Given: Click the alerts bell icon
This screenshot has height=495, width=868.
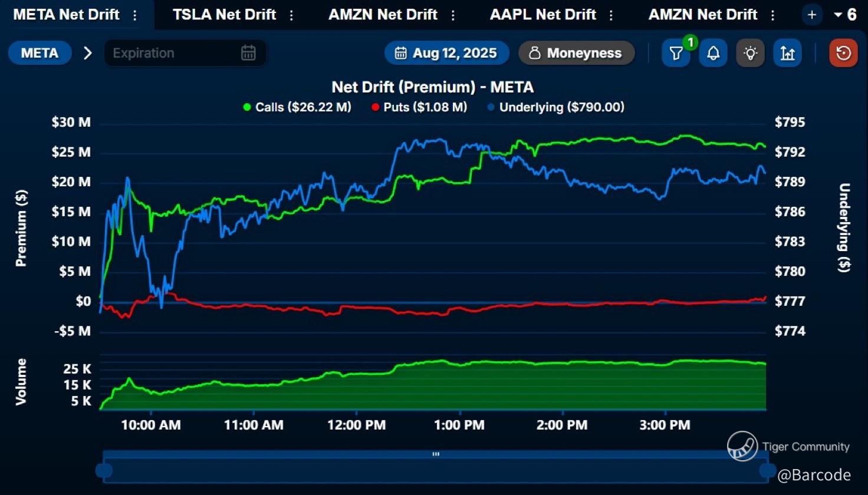Looking at the screenshot, I should point(714,53).
